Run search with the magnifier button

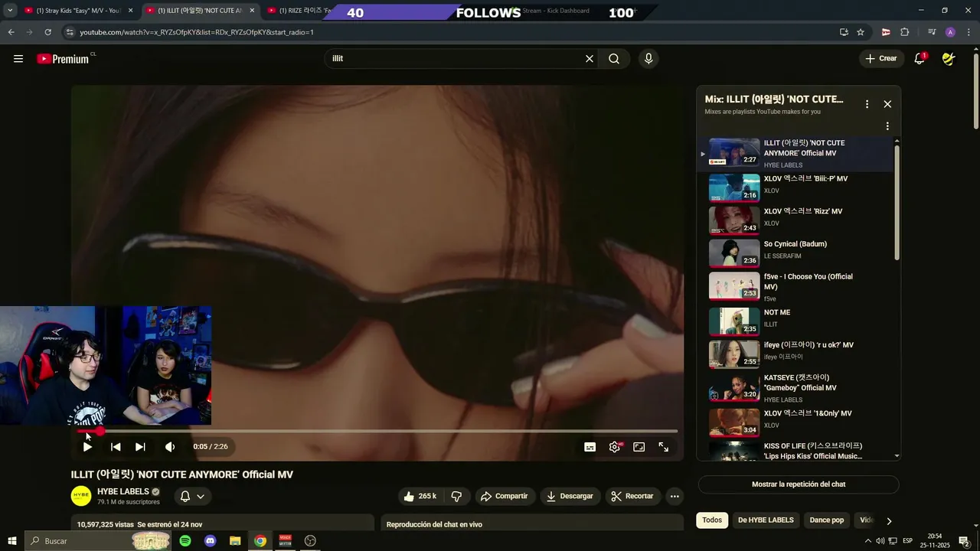[614, 59]
